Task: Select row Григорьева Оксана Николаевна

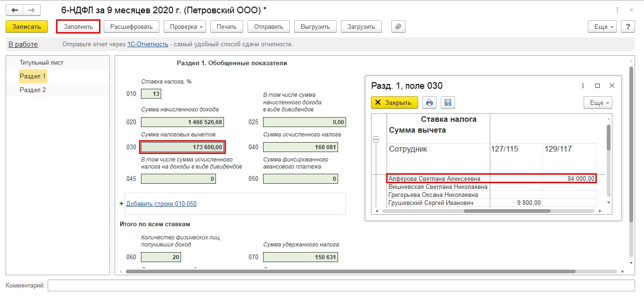Action: [491, 195]
